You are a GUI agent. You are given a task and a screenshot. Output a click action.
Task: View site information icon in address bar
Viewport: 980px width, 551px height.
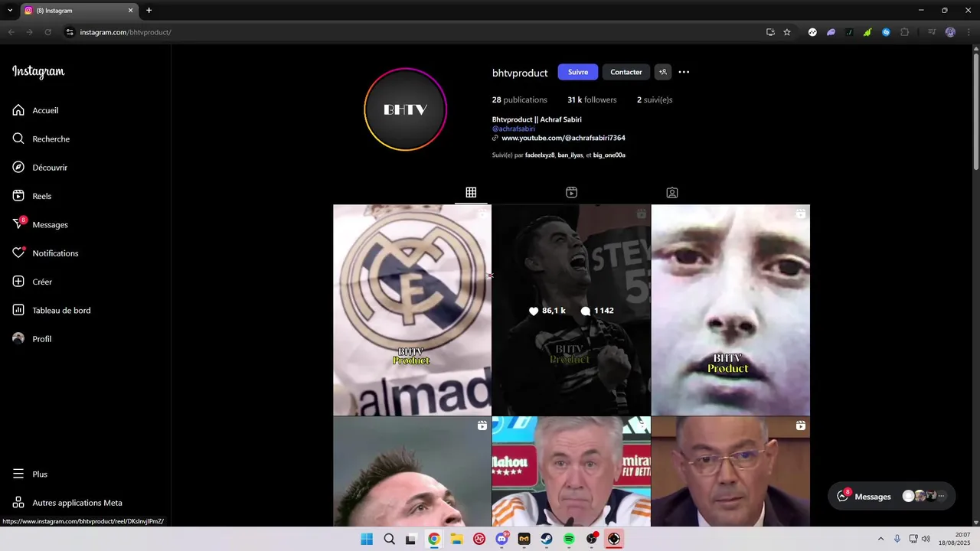click(69, 32)
